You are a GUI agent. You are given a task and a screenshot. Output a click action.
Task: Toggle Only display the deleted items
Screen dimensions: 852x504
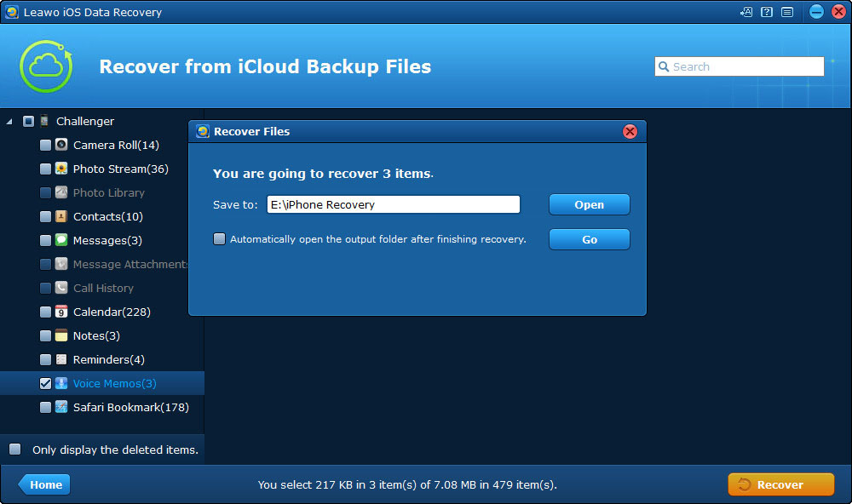click(15, 450)
